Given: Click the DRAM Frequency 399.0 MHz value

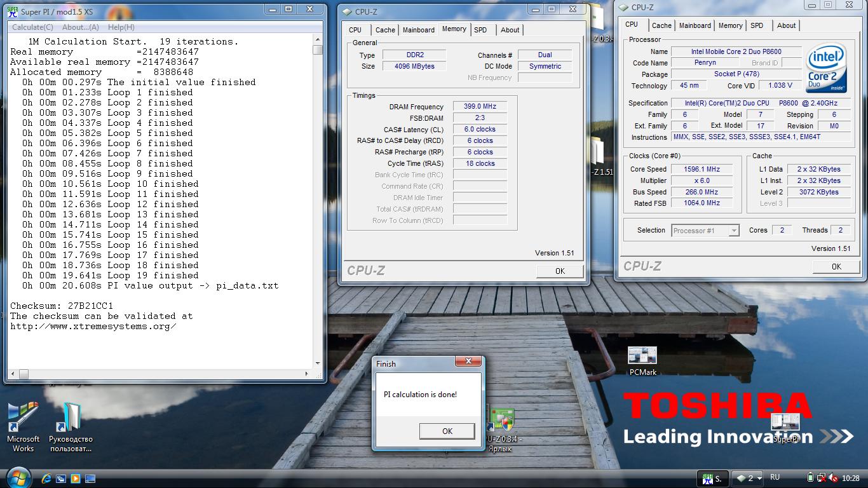Looking at the screenshot, I should [480, 106].
